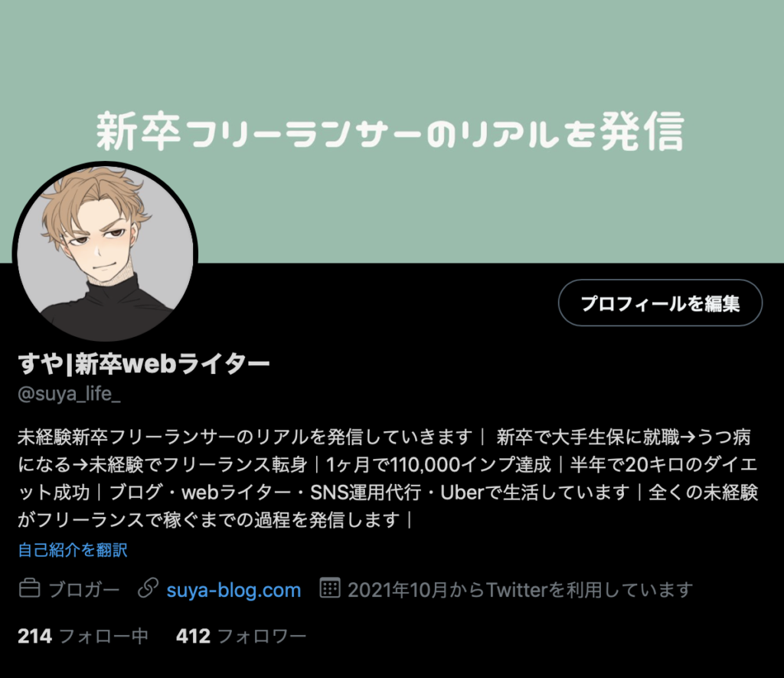Viewport: 784px width, 678px height.
Task: Click the @suya_life_ handle text
Action: (x=69, y=394)
